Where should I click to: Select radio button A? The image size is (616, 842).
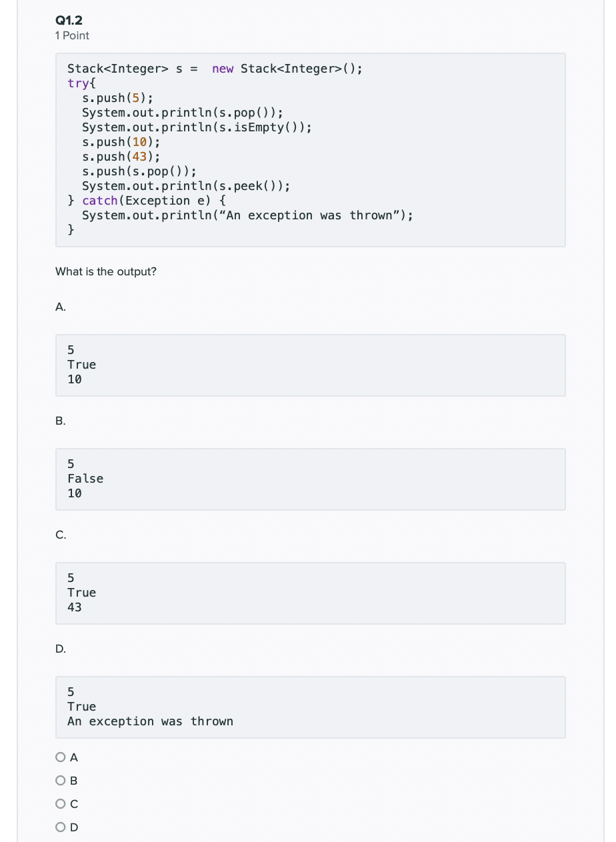61,757
